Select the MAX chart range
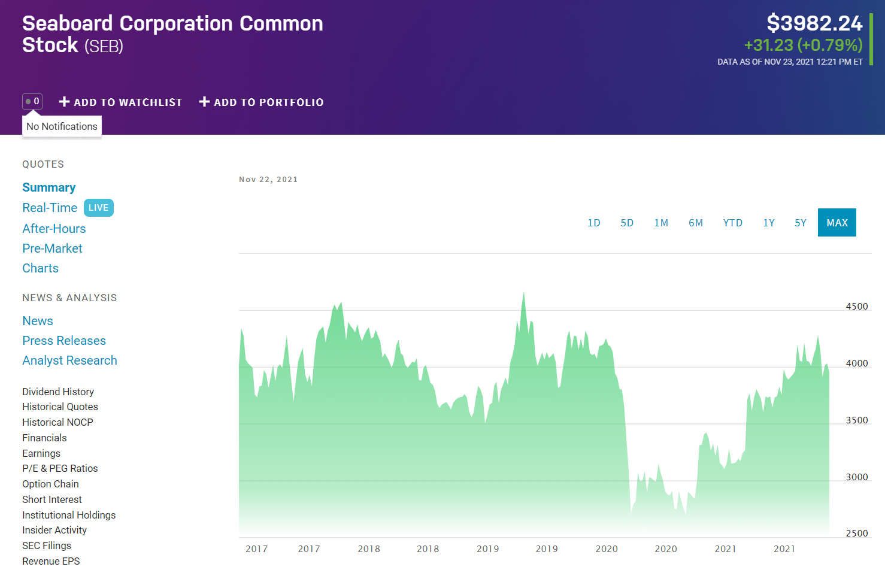Viewport: 885px width, 588px height. point(837,223)
